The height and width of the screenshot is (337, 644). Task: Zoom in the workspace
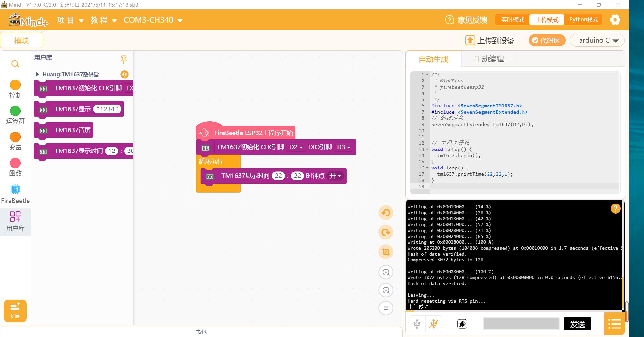tap(386, 272)
